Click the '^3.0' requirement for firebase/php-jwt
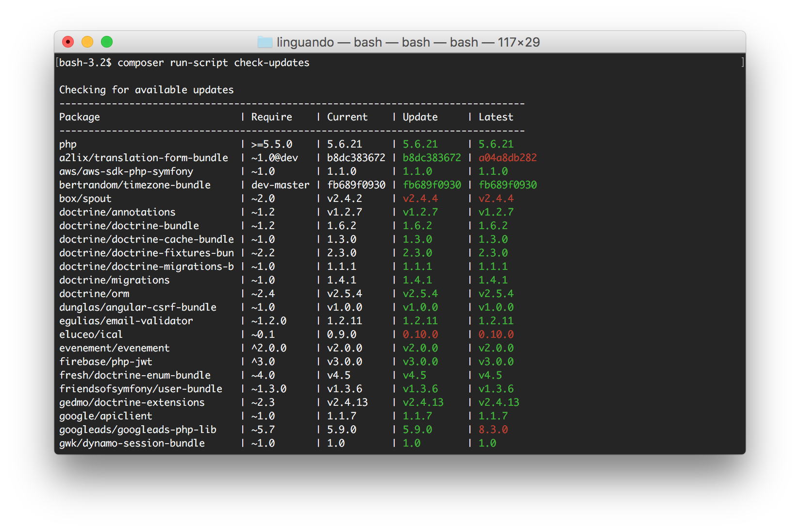The width and height of the screenshot is (800, 532). coord(263,362)
